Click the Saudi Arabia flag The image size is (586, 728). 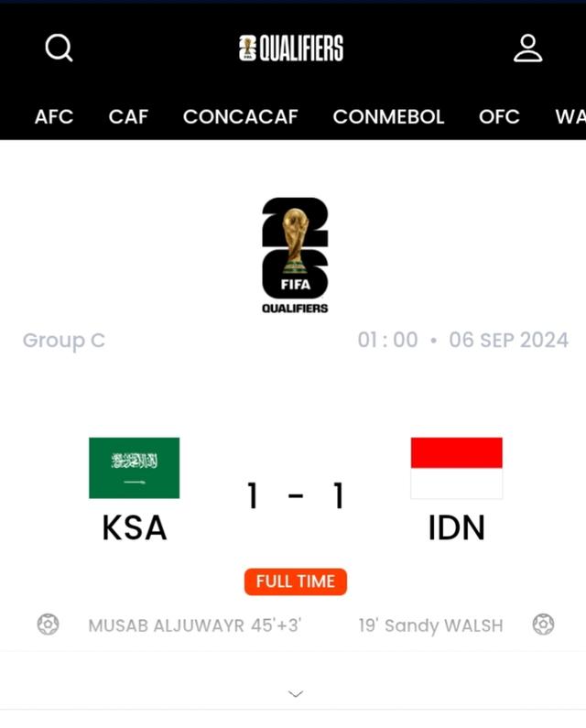tap(135, 468)
